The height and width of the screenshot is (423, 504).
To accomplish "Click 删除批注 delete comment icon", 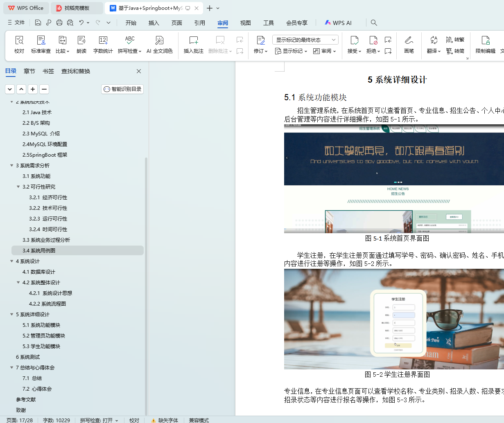I will point(220,40).
